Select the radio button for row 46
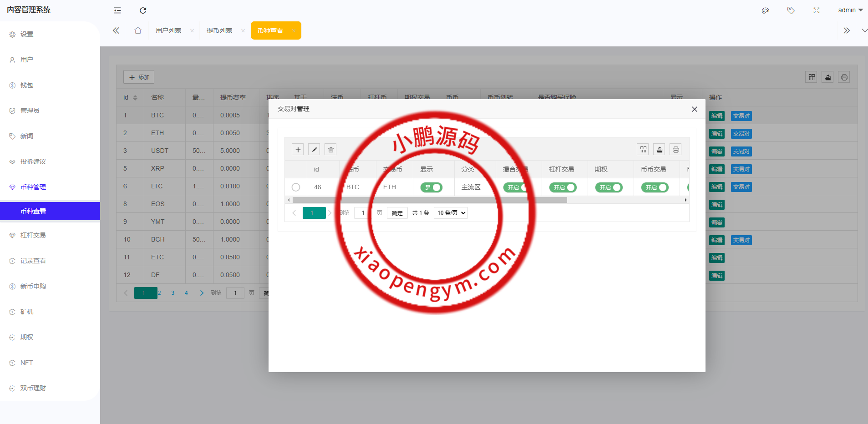Viewport: 868px width, 424px height. [x=296, y=187]
